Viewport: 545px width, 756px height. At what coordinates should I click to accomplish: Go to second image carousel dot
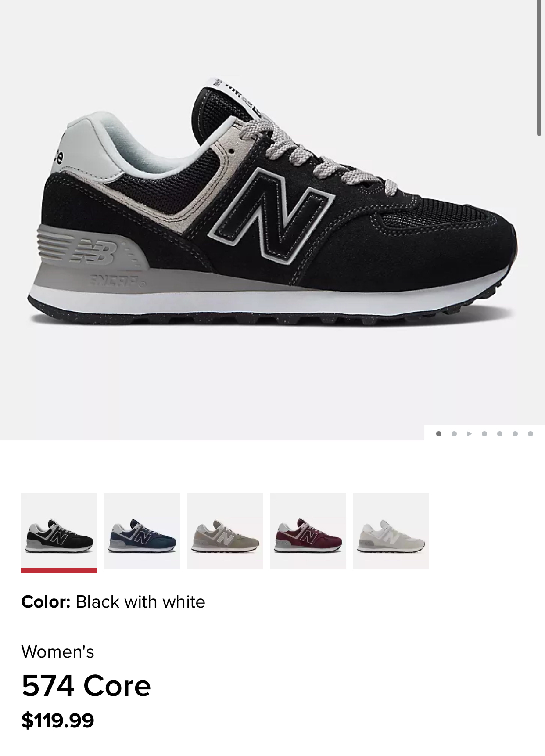[454, 434]
